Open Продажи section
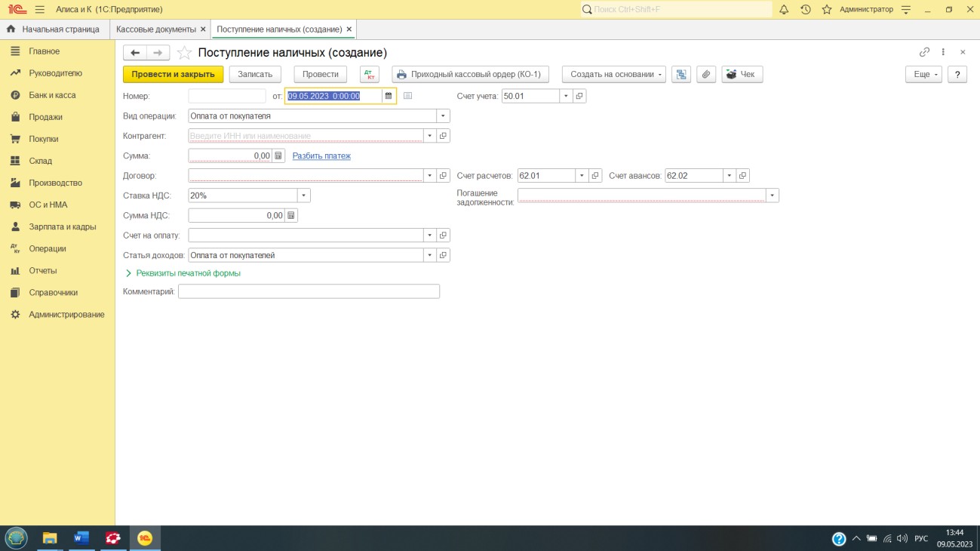Image resolution: width=980 pixels, height=551 pixels. click(x=45, y=117)
